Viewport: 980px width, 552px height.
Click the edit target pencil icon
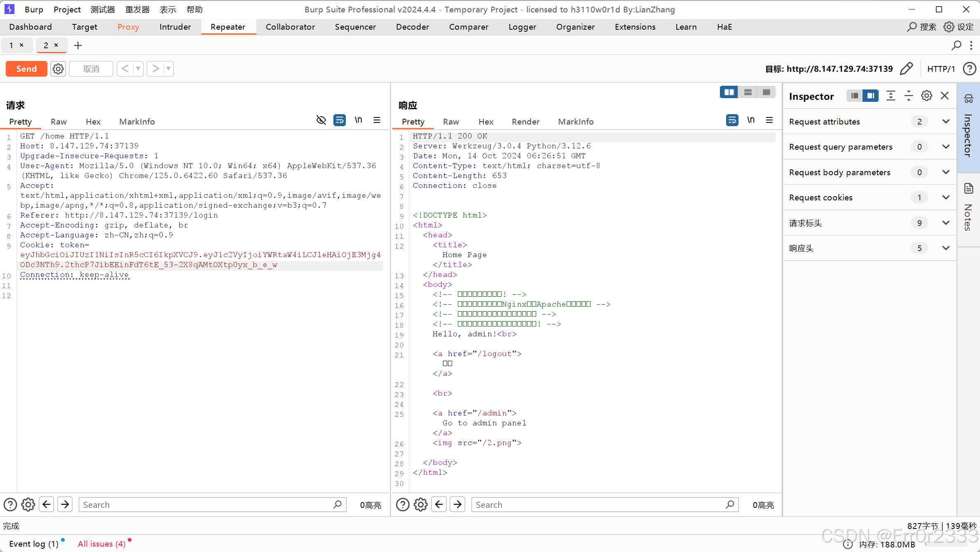pyautogui.click(x=907, y=69)
